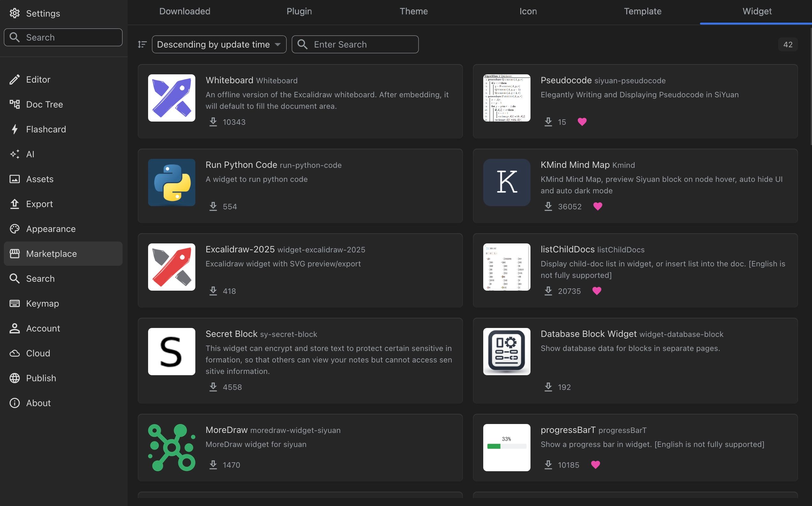Go to Flashcard settings
The width and height of the screenshot is (812, 506).
coord(63,129)
